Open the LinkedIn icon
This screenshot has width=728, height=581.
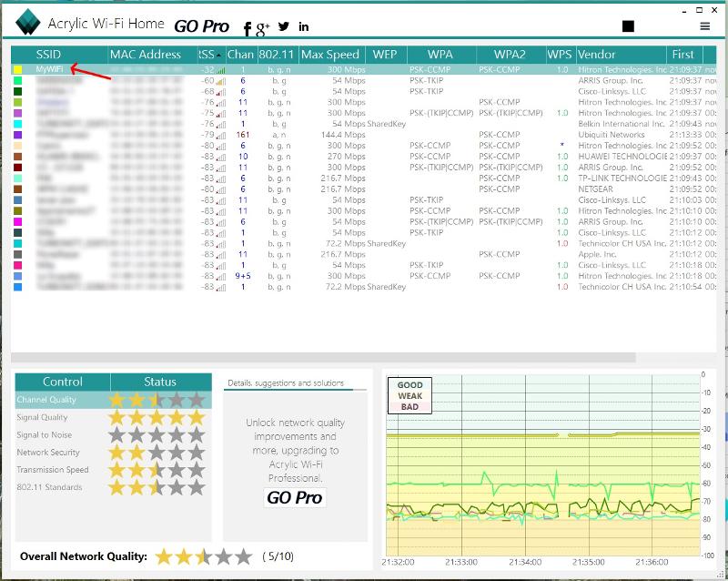(x=304, y=27)
